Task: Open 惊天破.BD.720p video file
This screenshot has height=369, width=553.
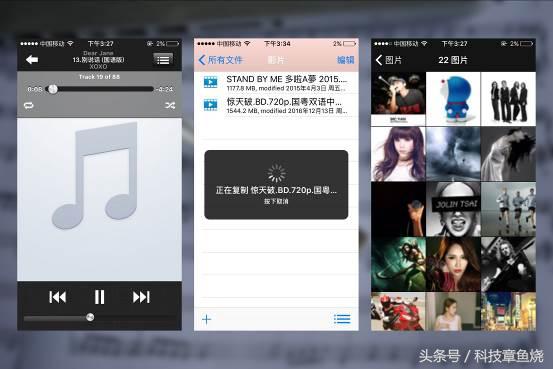Action: click(276, 105)
